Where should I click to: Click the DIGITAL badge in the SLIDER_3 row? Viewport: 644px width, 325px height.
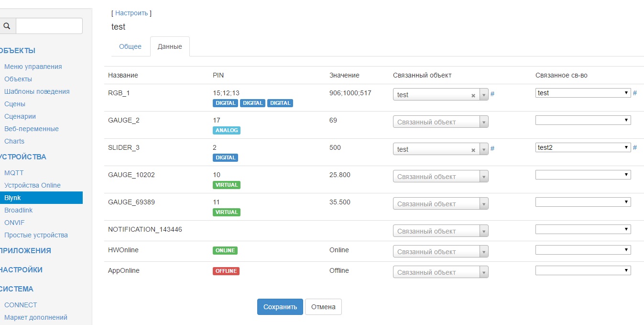pos(225,157)
